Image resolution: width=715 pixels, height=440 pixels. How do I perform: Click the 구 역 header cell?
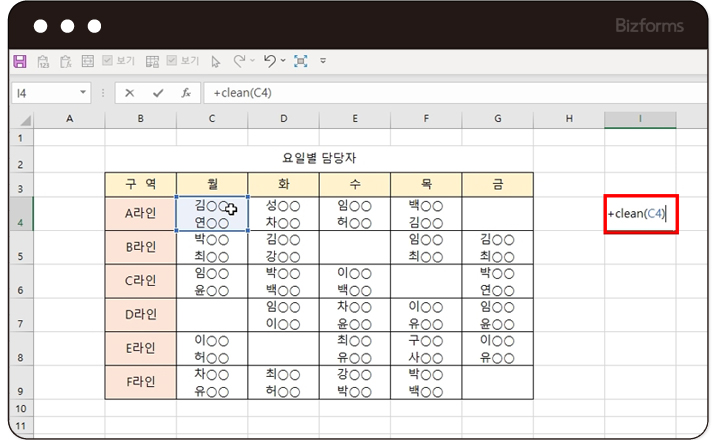(140, 185)
